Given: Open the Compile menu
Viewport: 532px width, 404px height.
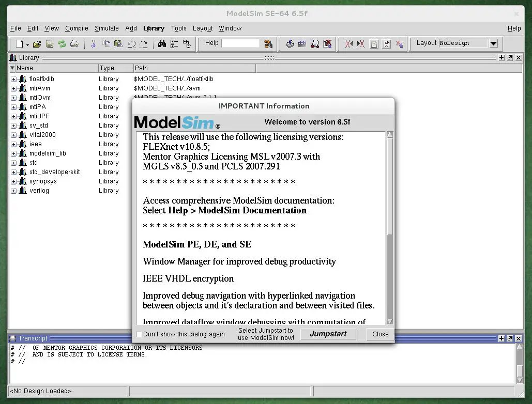Looking at the screenshot, I should click(77, 28).
